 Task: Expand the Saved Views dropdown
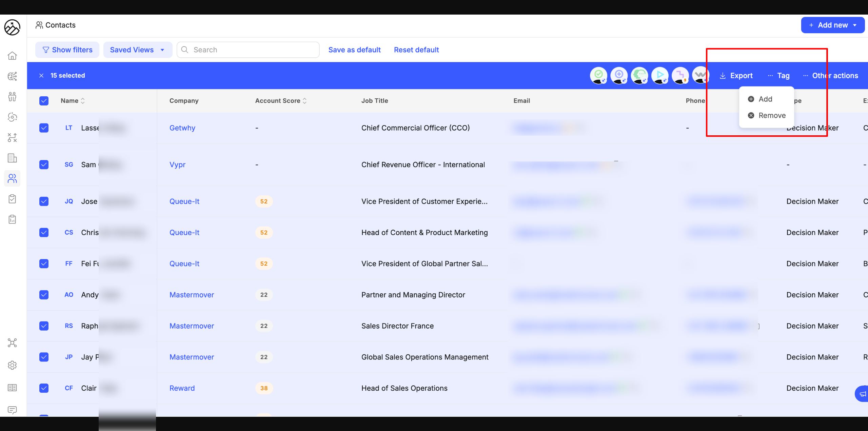click(137, 50)
